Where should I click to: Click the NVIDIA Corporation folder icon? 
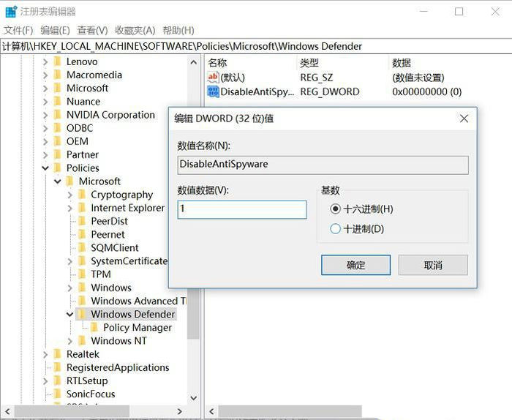click(57, 115)
